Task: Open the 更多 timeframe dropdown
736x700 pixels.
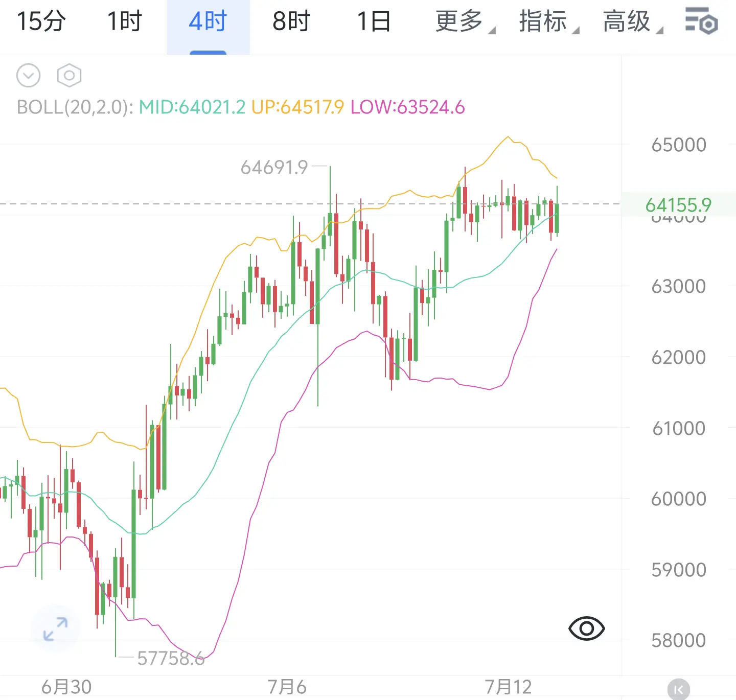Action: (x=465, y=22)
